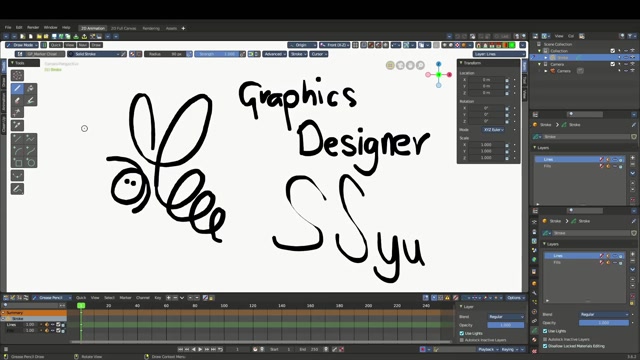Open the Stroke settings dropdown
The image size is (640, 360).
[298, 54]
